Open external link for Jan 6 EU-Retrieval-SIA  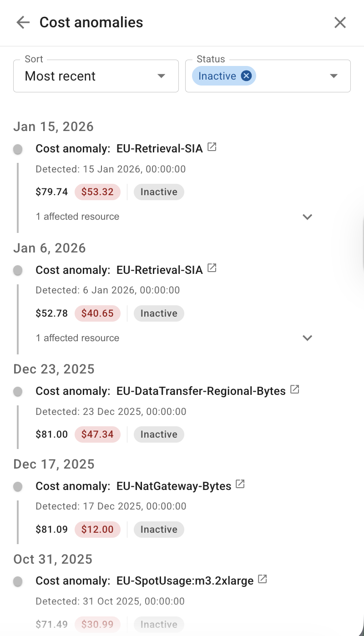point(212,268)
